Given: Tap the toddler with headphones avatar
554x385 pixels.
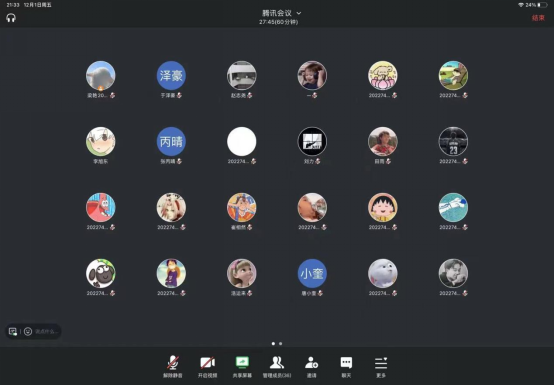Looking at the screenshot, I should point(312,75).
